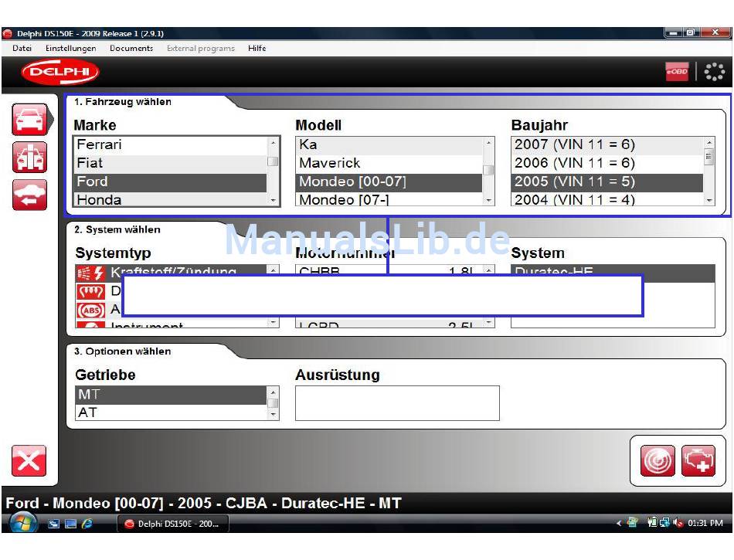The image size is (734, 560).
Task: Select AT in the Getriebe list
Action: 172,412
